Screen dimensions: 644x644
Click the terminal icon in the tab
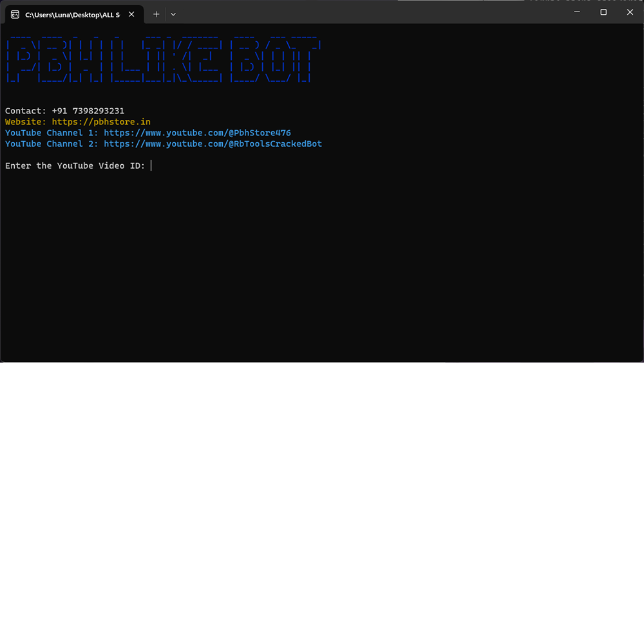15,14
